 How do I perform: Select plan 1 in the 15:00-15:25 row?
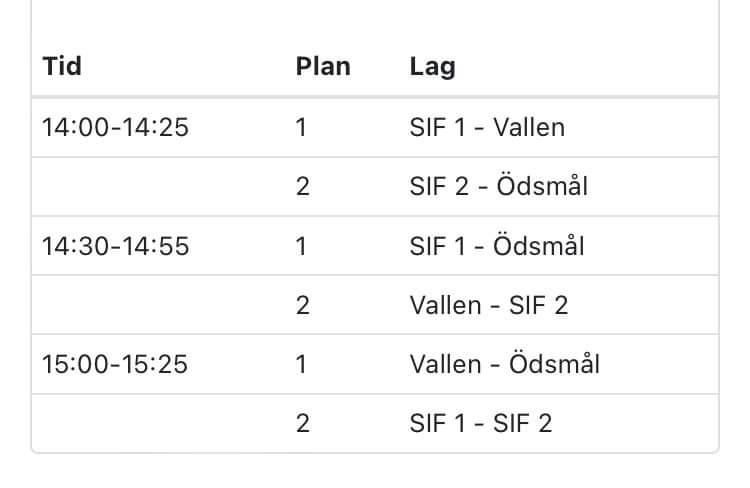301,365
